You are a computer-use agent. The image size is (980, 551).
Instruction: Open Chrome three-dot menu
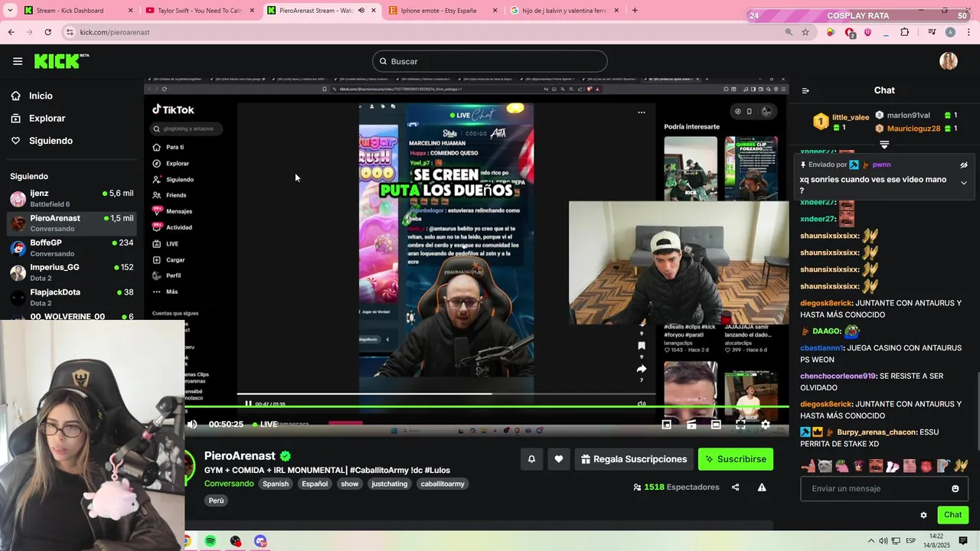click(969, 32)
